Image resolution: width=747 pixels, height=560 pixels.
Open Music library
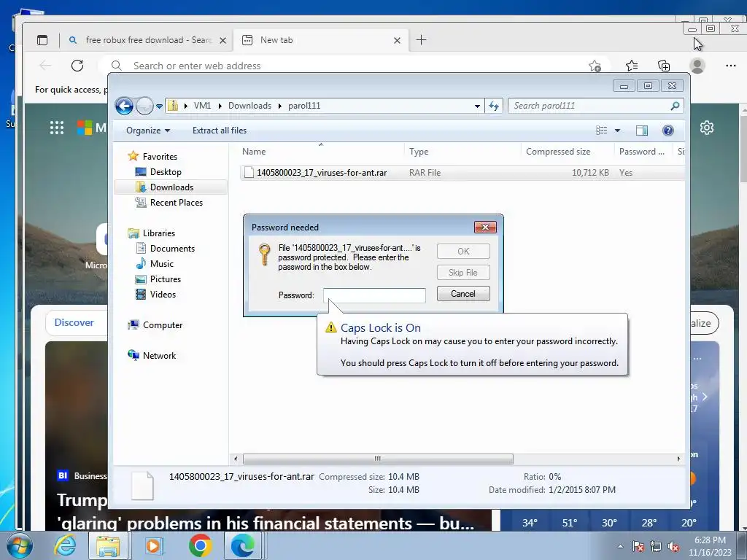click(x=161, y=264)
